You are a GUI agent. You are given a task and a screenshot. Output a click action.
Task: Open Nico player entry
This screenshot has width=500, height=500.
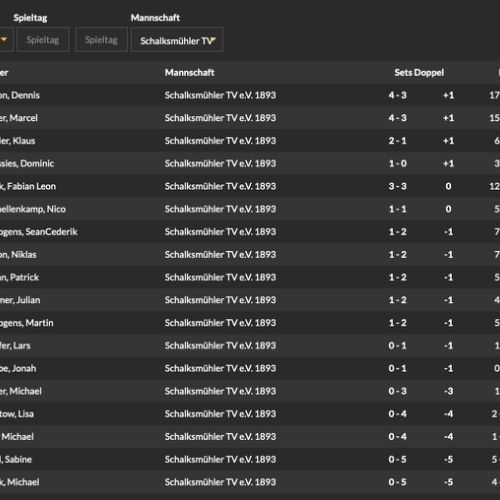click(x=250, y=209)
